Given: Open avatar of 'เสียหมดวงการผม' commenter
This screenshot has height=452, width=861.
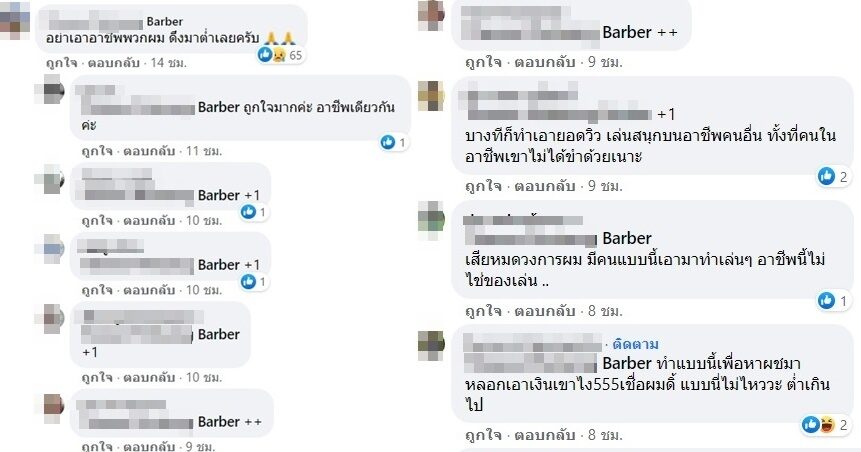Looking at the screenshot, I should [x=432, y=221].
